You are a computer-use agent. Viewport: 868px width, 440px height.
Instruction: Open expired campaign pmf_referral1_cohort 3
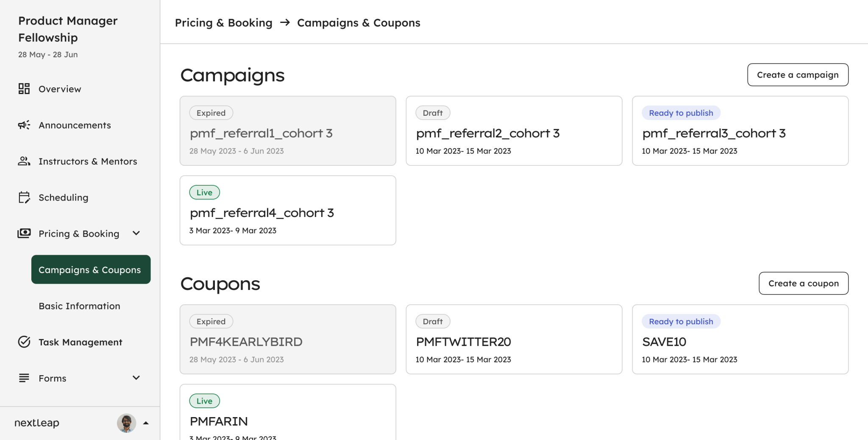click(x=288, y=131)
